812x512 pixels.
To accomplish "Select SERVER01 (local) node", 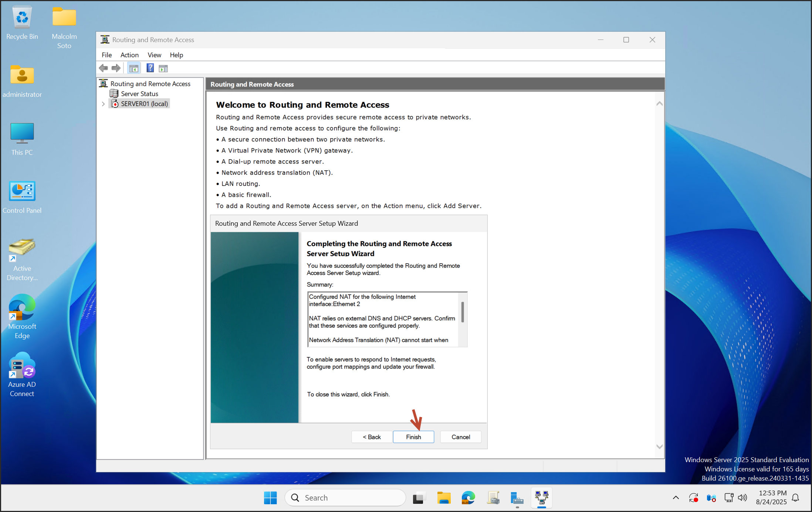I will point(144,104).
